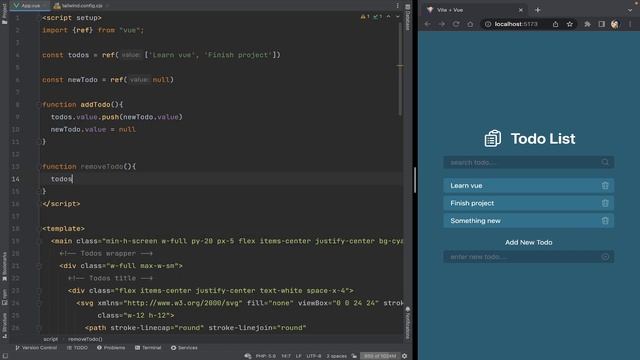Collapse the w-full max-w-sm div fold marker
This screenshot has height=360, width=640.
point(40,266)
